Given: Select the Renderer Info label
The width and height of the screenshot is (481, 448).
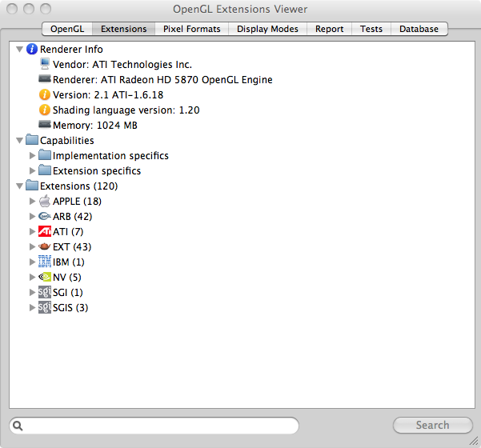Looking at the screenshot, I should pyautogui.click(x=71, y=50).
